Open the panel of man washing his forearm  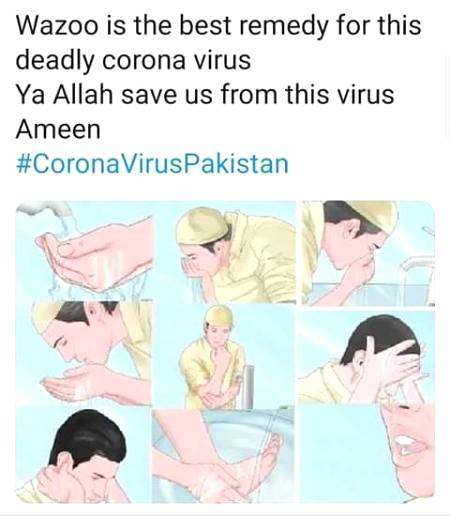(x=224, y=357)
